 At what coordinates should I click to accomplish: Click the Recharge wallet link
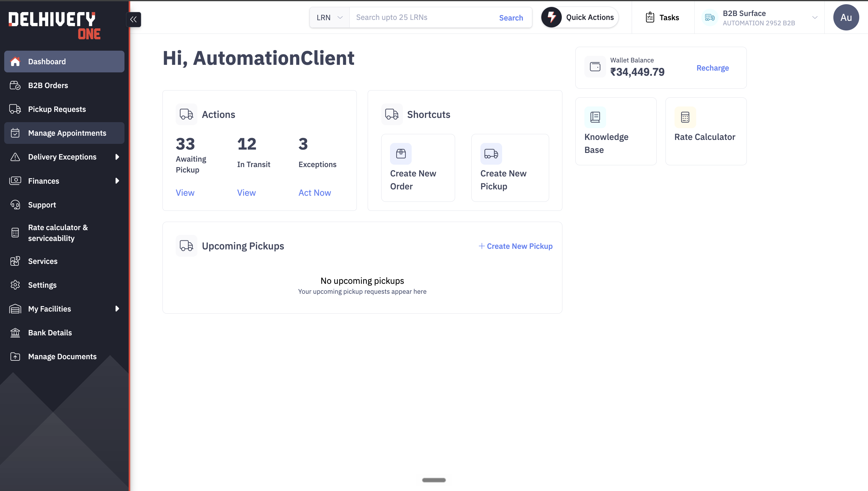tap(713, 68)
